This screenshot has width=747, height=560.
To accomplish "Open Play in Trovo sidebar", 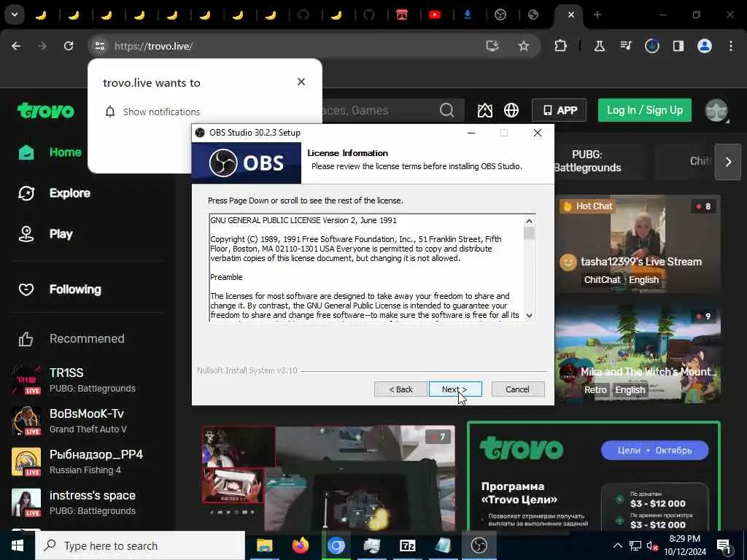I will click(45, 234).
